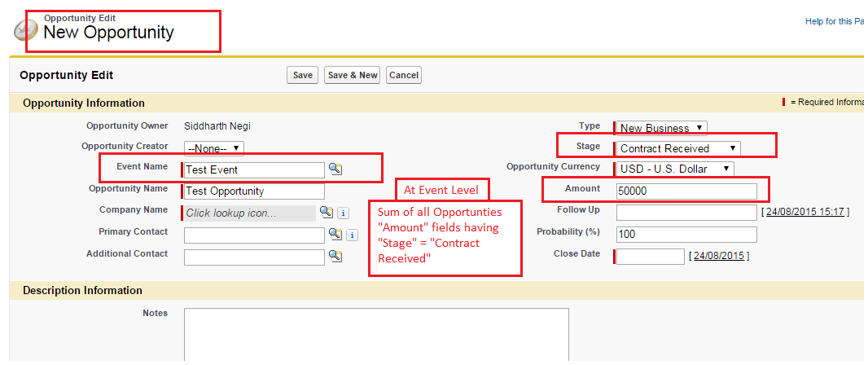
Task: Click the Probability (%) label
Action: pyautogui.click(x=568, y=231)
